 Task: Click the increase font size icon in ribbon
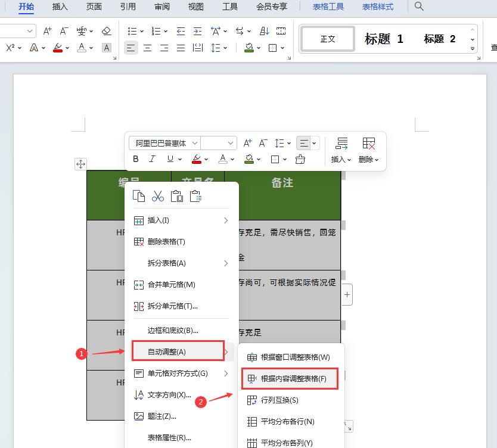[48, 31]
